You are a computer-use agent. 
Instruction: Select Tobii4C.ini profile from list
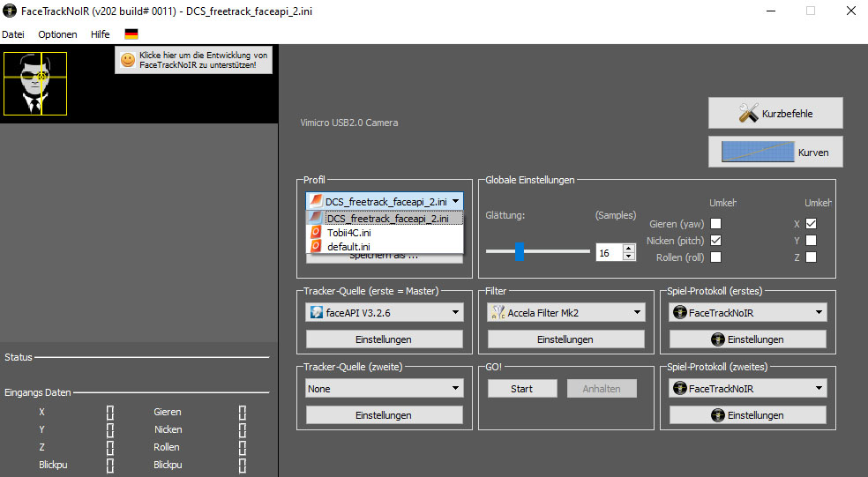pos(385,233)
